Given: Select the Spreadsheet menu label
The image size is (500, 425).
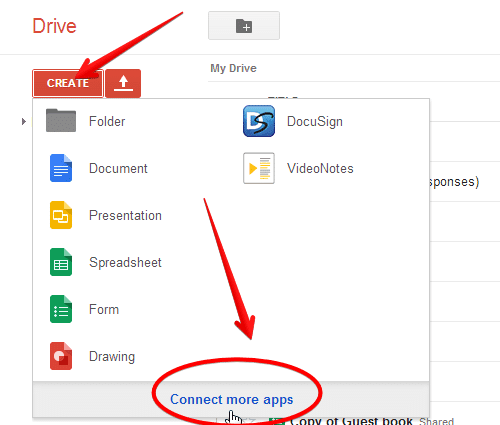Looking at the screenshot, I should [x=125, y=262].
